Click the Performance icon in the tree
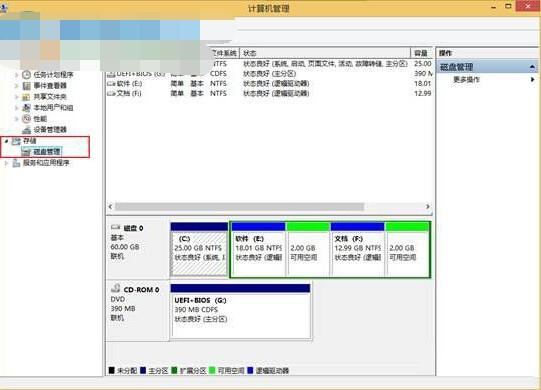This screenshot has height=390, width=541. click(26, 119)
